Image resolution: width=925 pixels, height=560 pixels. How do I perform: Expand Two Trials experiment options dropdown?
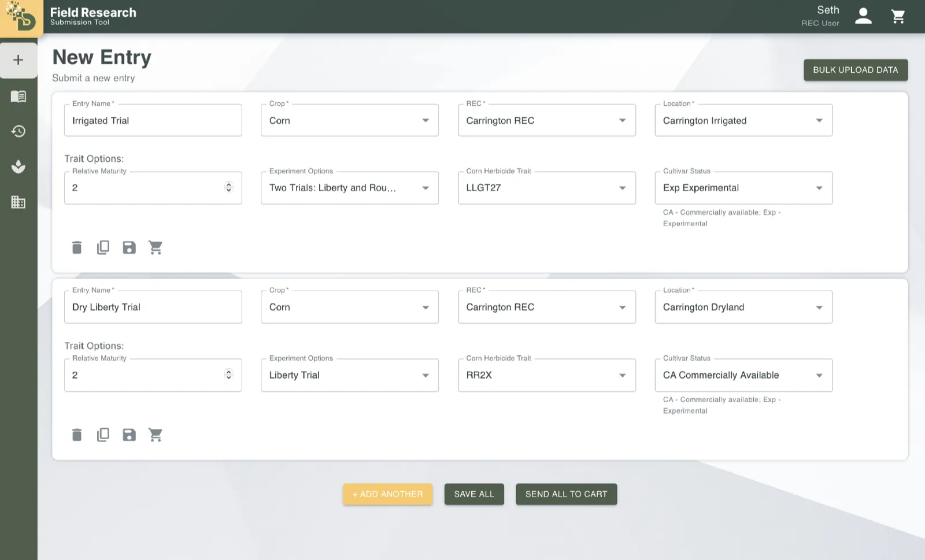(x=350, y=188)
